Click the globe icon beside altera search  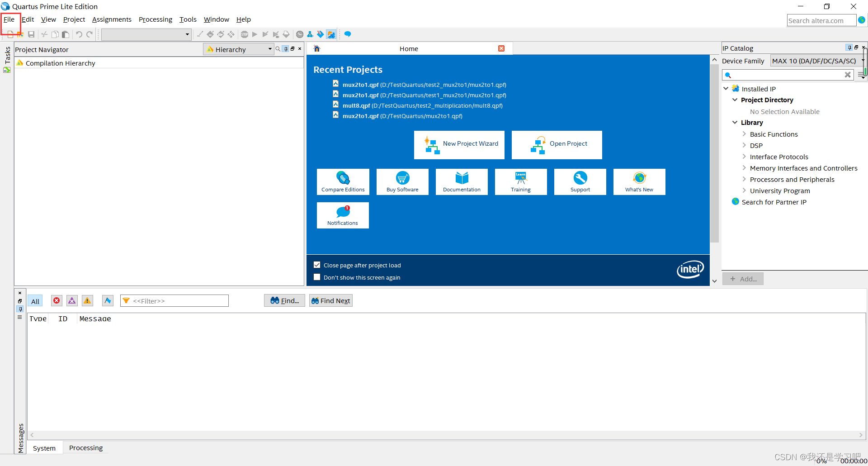862,20
